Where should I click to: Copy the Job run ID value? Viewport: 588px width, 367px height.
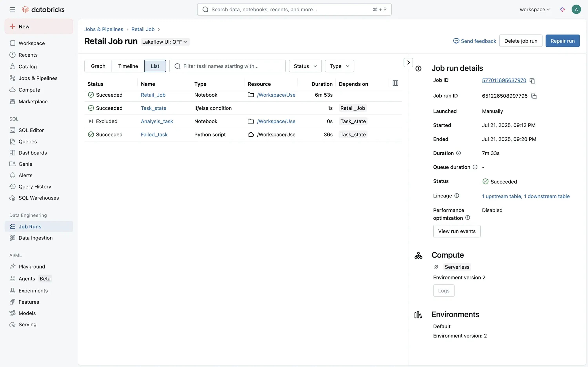point(533,96)
